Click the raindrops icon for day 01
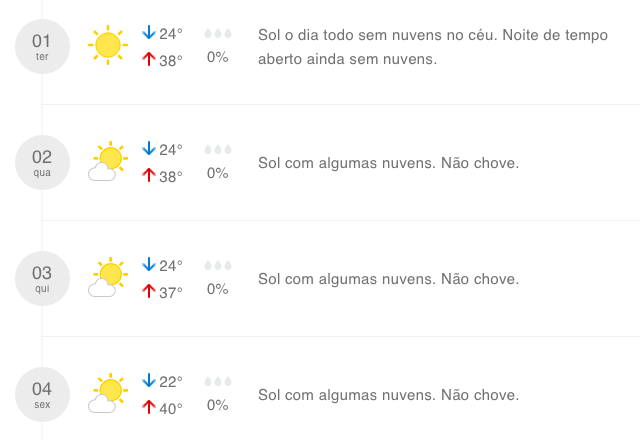The width and height of the screenshot is (640, 440). point(218,33)
